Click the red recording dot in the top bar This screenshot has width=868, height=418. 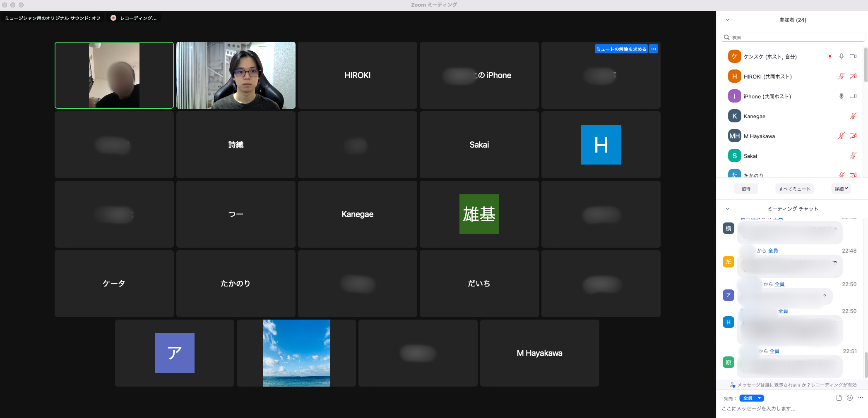pyautogui.click(x=113, y=18)
